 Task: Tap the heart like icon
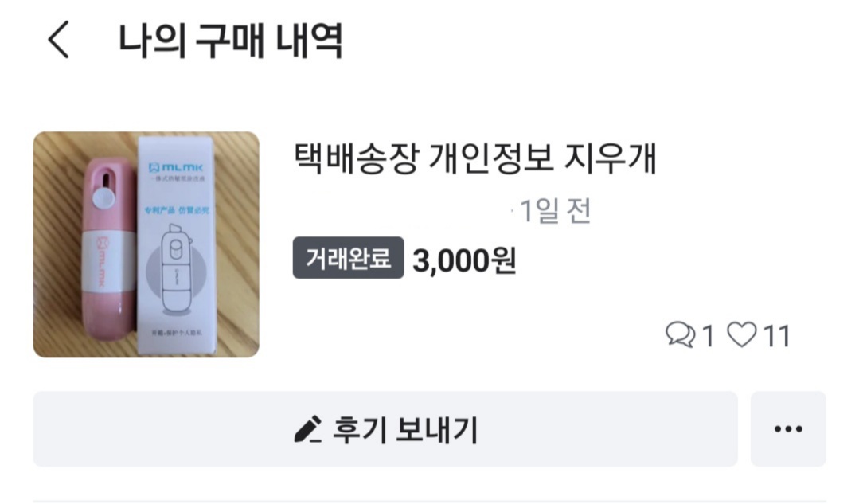742,334
